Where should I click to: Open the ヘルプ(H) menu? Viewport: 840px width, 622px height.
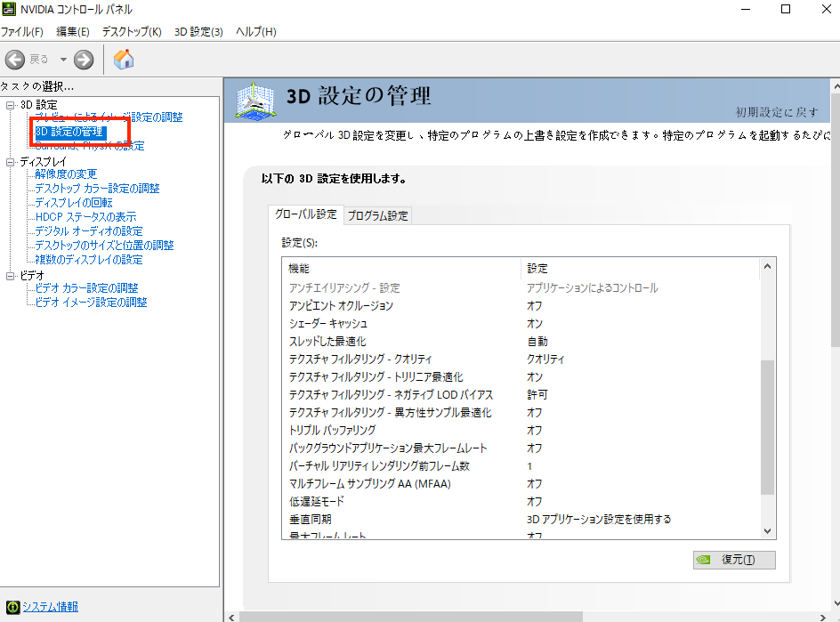pos(256,32)
